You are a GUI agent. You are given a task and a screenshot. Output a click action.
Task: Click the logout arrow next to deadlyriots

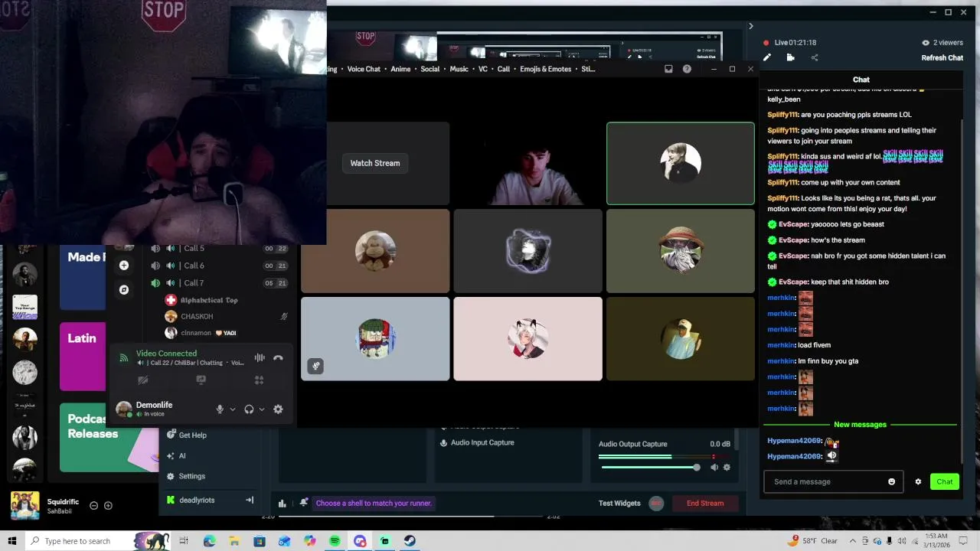[249, 500]
